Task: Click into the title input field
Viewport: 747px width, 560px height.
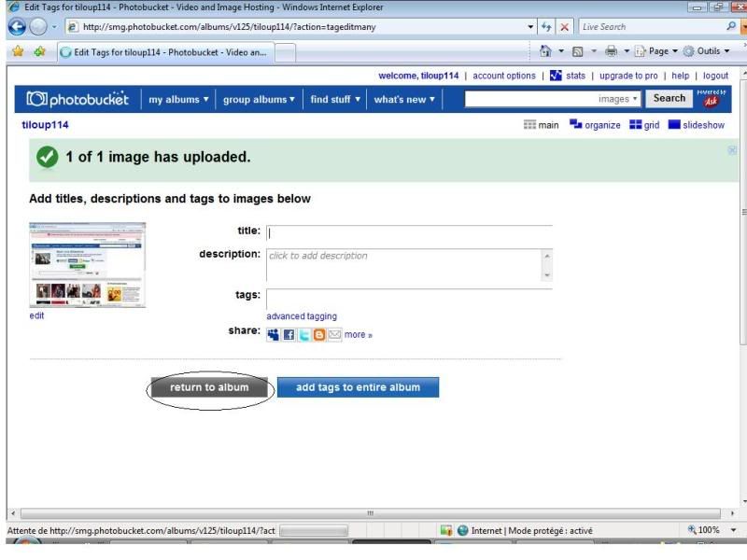Action: pyautogui.click(x=409, y=232)
